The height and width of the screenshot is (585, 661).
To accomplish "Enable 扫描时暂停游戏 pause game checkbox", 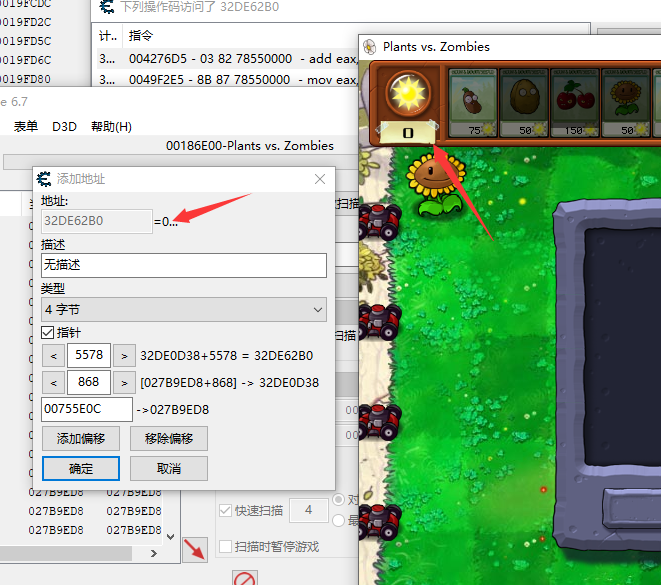I will click(226, 547).
